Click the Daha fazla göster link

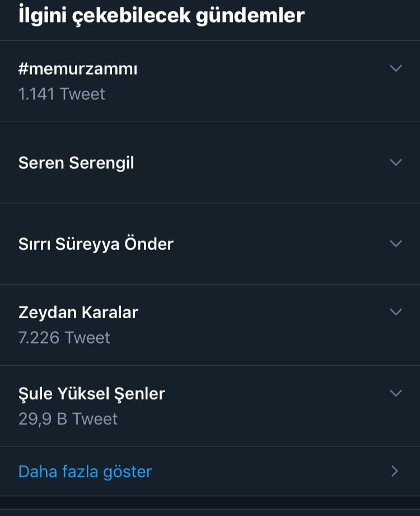85,472
